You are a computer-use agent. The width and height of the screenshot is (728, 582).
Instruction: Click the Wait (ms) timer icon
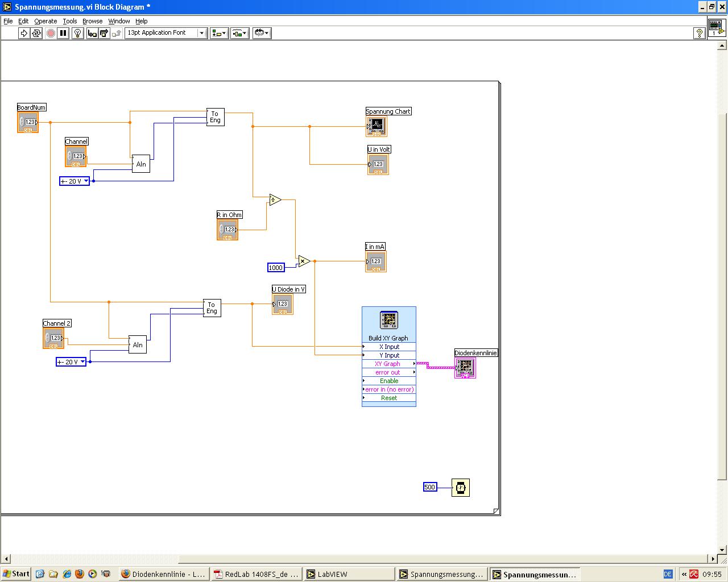461,487
